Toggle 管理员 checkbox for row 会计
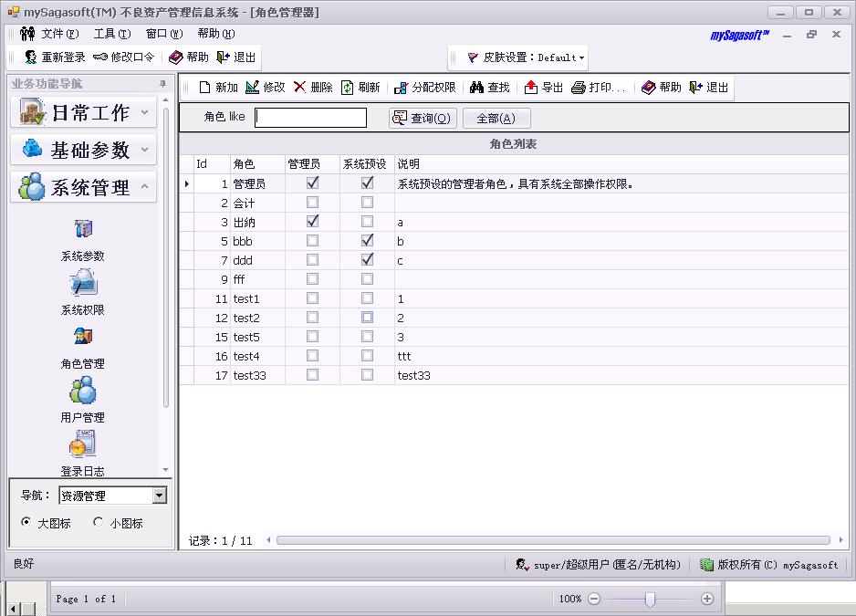 pyautogui.click(x=312, y=203)
